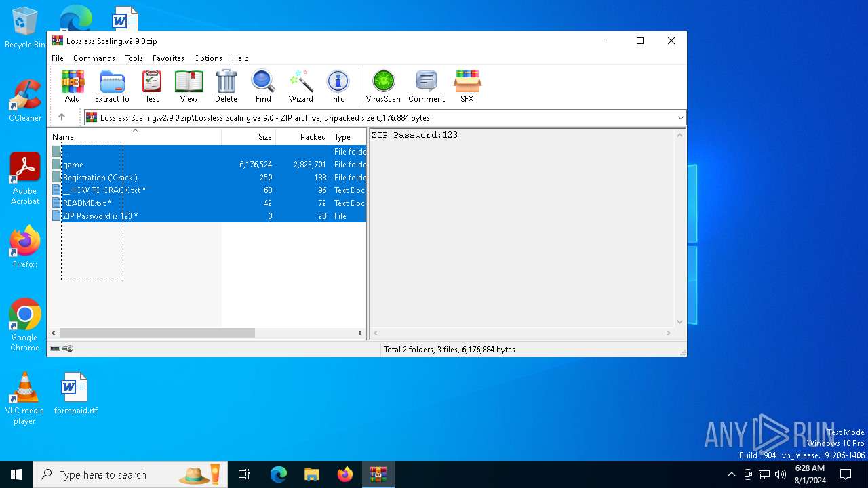The image size is (868, 488).
Task: Click file list scroll left arrow
Action: [x=54, y=333]
